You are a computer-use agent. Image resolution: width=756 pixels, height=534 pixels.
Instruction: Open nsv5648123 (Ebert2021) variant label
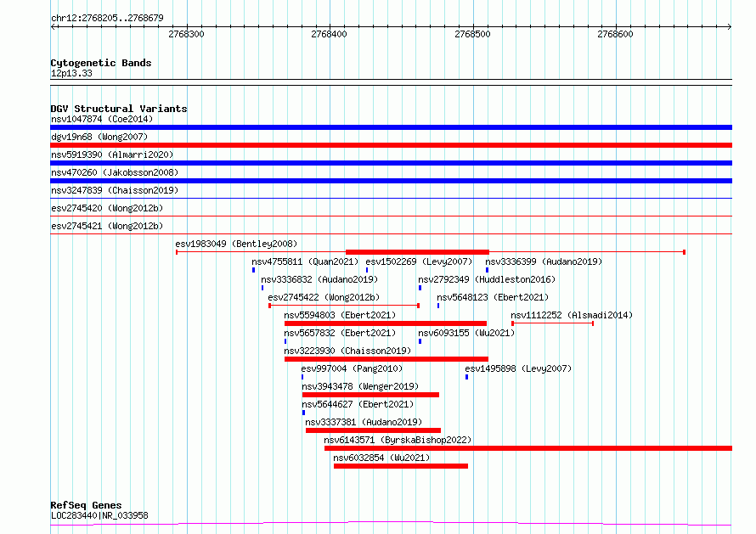[493, 297]
